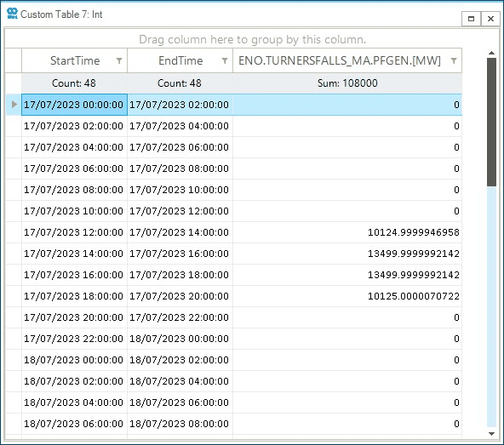The width and height of the screenshot is (504, 445).
Task: Select EndTime cell 17/07/2023 06:00:00
Action: (x=180, y=147)
